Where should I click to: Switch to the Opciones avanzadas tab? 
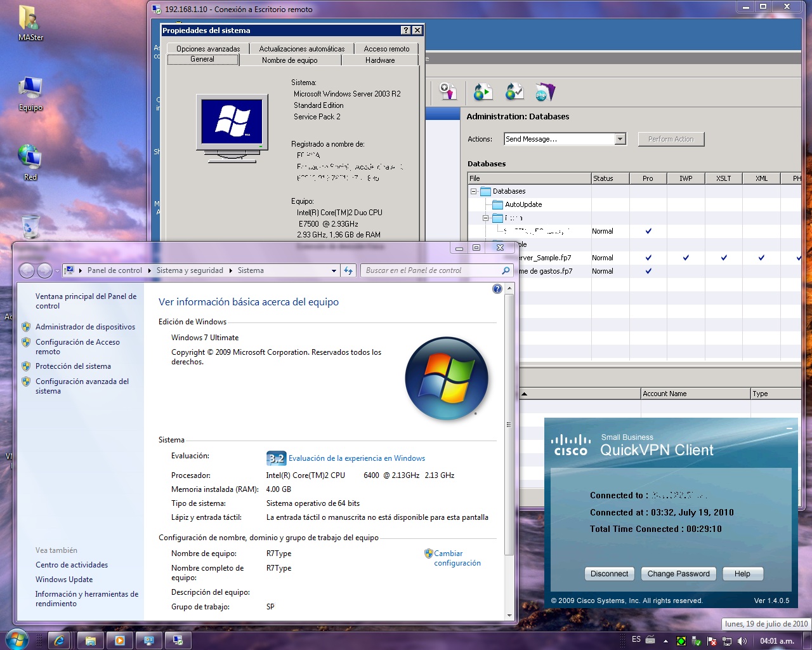pyautogui.click(x=208, y=49)
